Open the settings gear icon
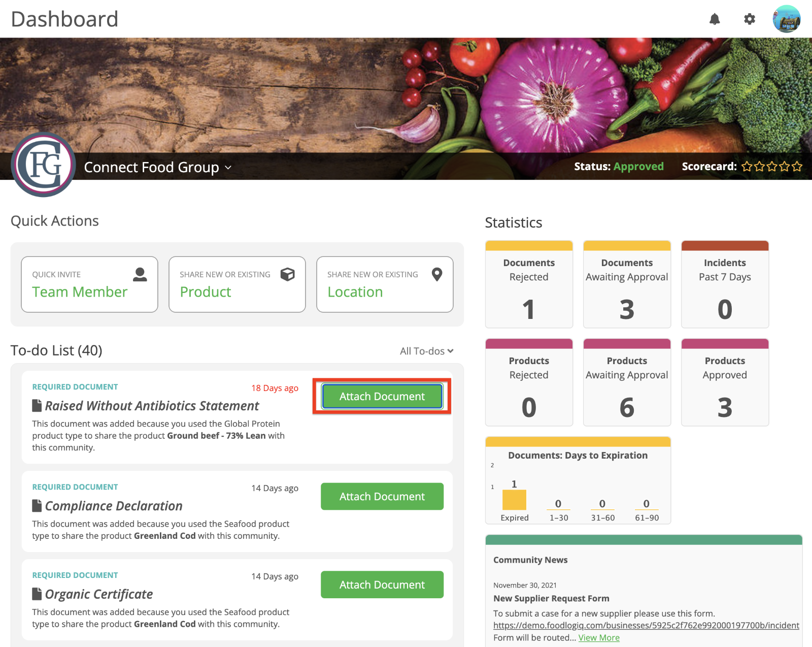Viewport: 812px width, 647px height. click(750, 19)
